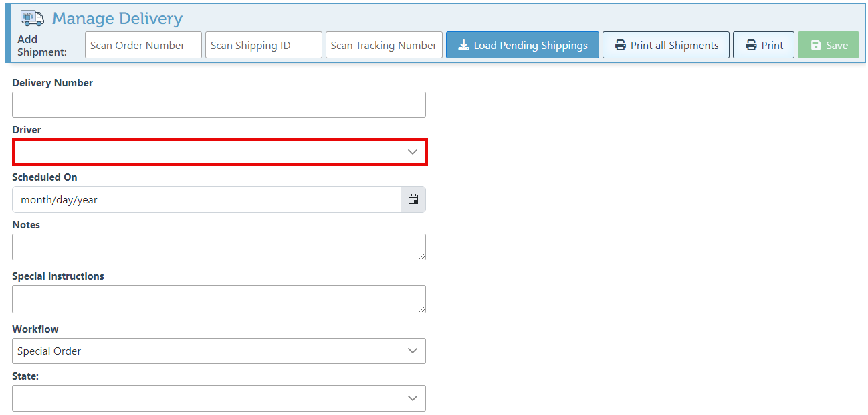The width and height of the screenshot is (868, 415).
Task: Select the Scan Tracking Number field
Action: tap(384, 46)
